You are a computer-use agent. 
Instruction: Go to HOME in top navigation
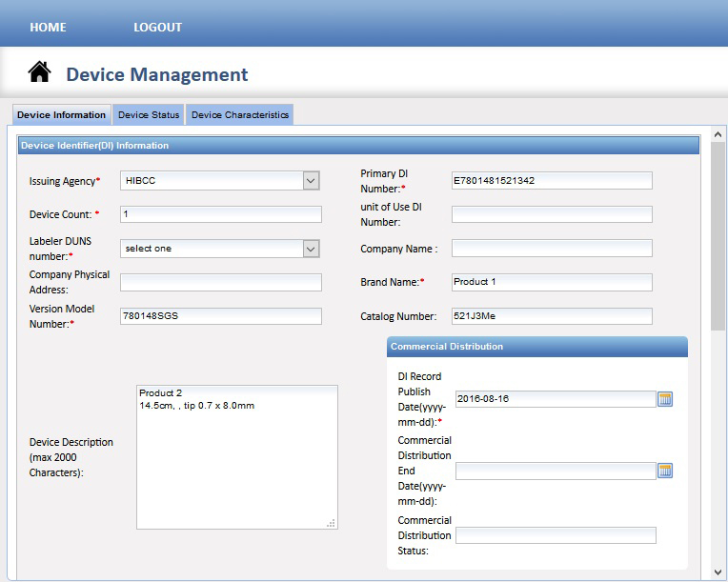pyautogui.click(x=48, y=28)
